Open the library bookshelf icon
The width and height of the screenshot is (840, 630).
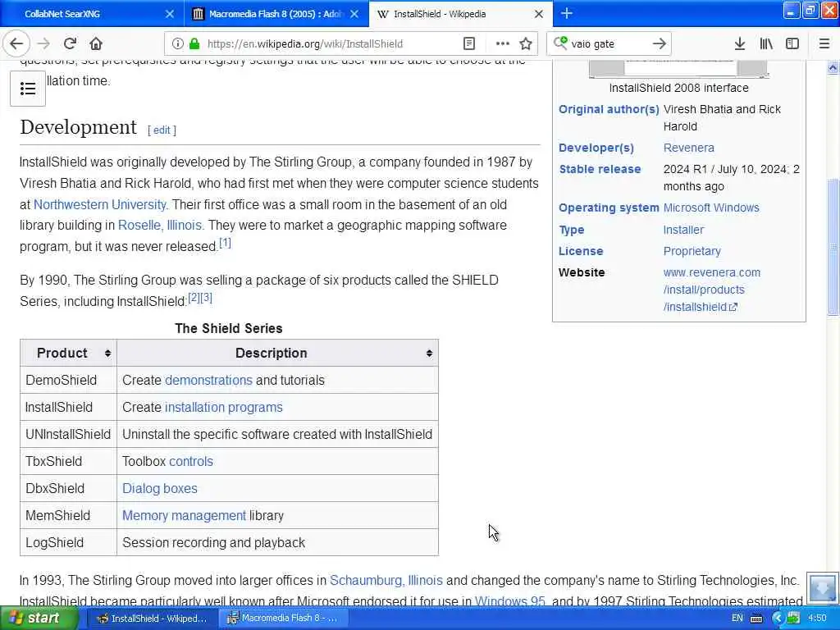766,44
